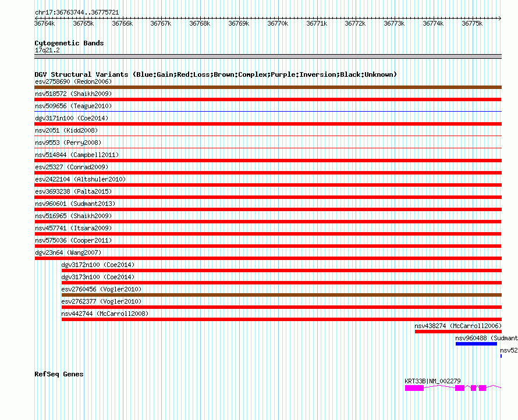Click the blue nsv960488 gain bar
The width and height of the screenshot is (518, 420).
coord(476,344)
